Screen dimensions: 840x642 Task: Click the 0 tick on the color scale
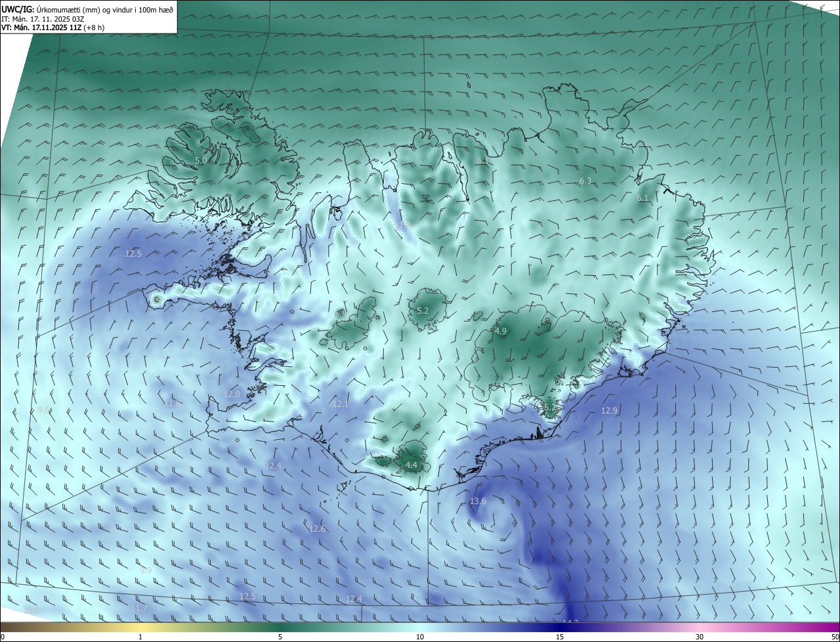coord(3,637)
